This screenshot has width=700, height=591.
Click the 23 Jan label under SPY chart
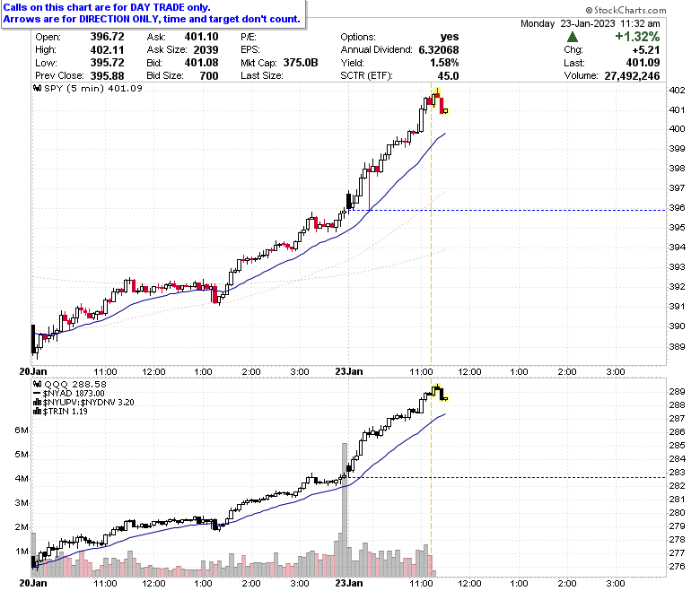tap(349, 371)
